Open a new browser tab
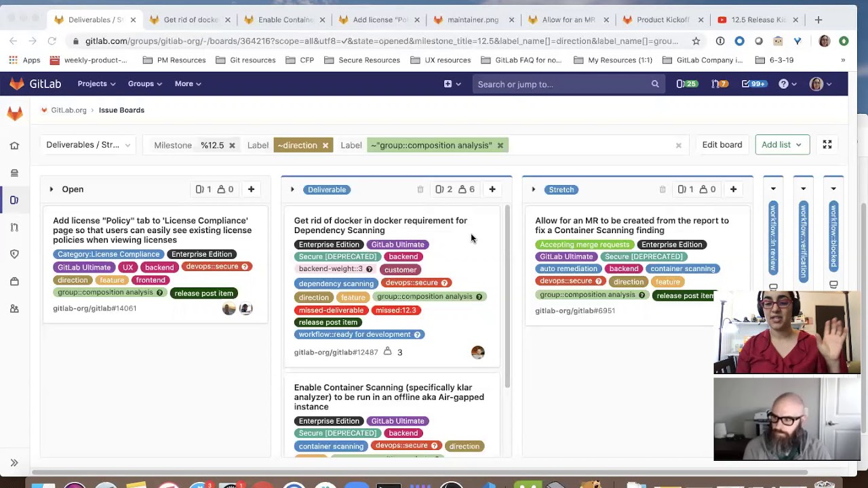Viewport: 868px width, 488px height. pyautogui.click(x=818, y=20)
